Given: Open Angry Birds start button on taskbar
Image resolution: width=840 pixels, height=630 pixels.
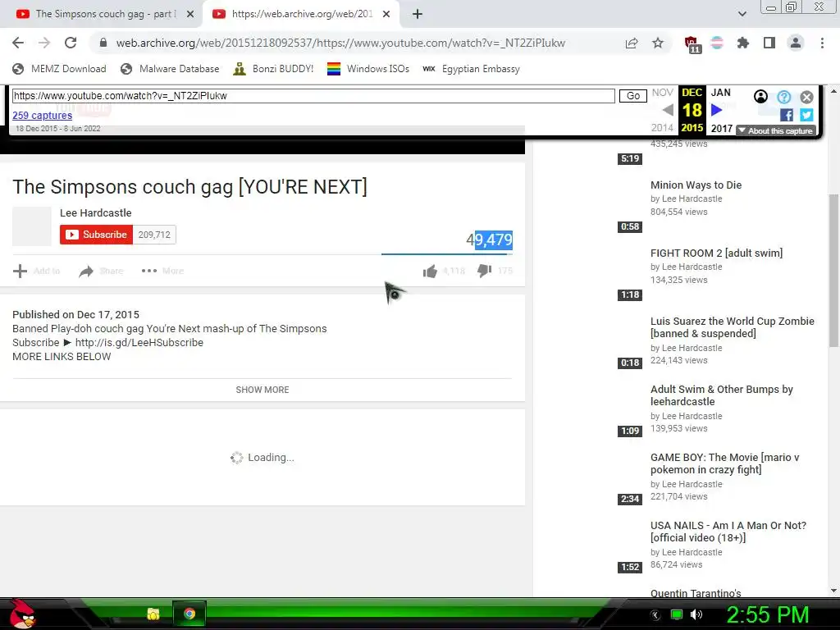Looking at the screenshot, I should point(22,614).
